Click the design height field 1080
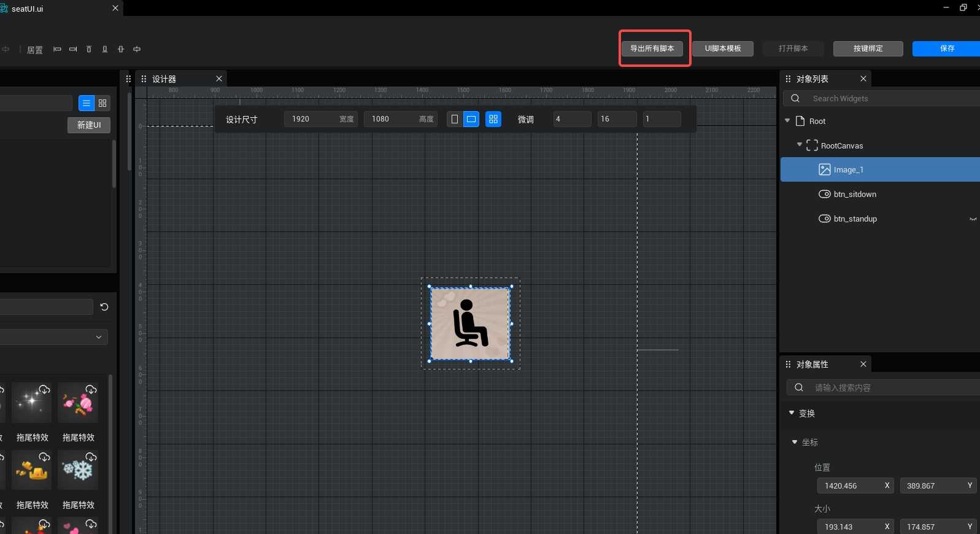The height and width of the screenshot is (534, 980). (x=401, y=119)
